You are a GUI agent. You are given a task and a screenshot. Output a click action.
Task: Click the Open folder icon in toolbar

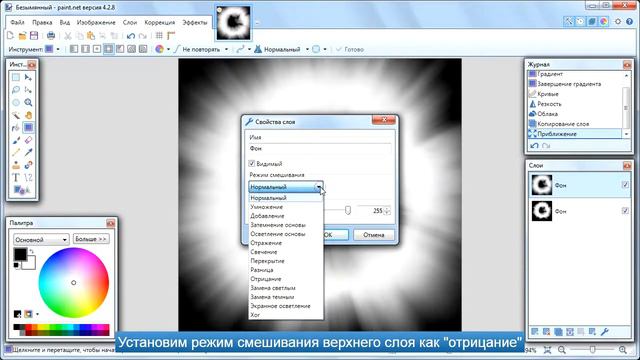(x=22, y=36)
